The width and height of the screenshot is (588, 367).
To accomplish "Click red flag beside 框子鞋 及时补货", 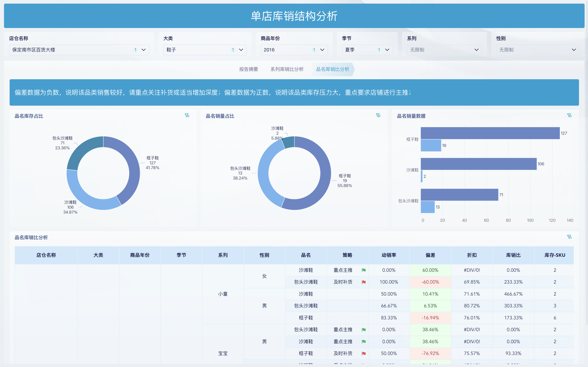I will pos(363,354).
